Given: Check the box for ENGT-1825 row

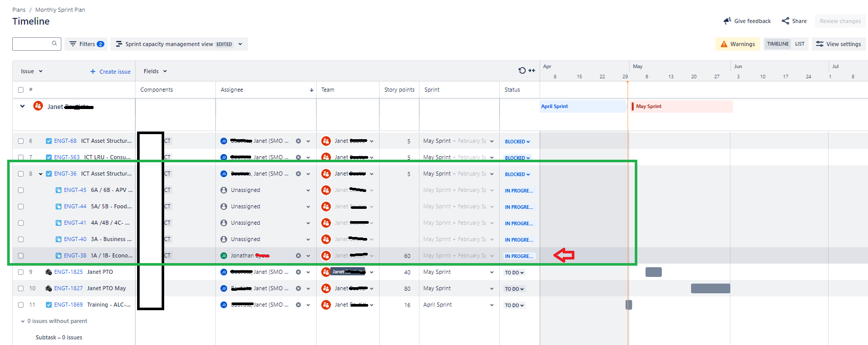Looking at the screenshot, I should [x=21, y=272].
